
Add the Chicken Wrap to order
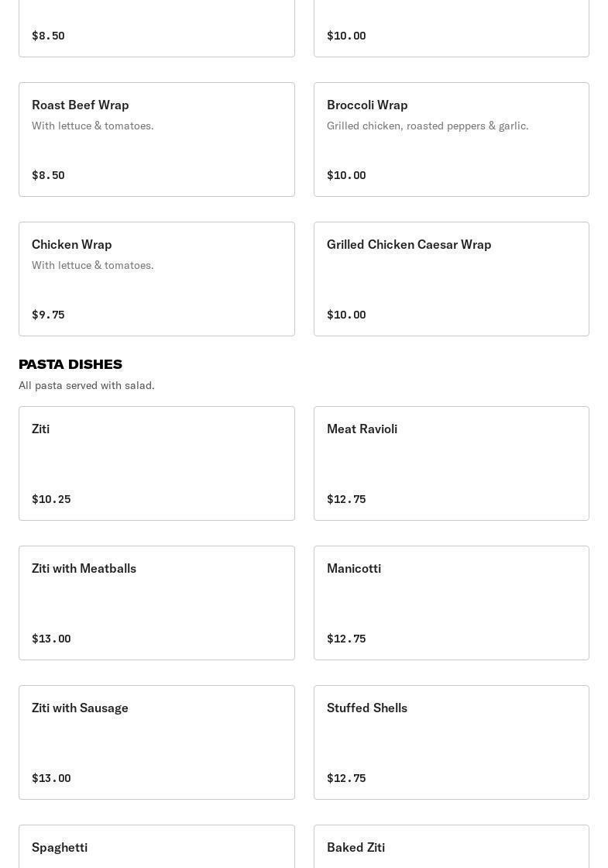coord(156,279)
